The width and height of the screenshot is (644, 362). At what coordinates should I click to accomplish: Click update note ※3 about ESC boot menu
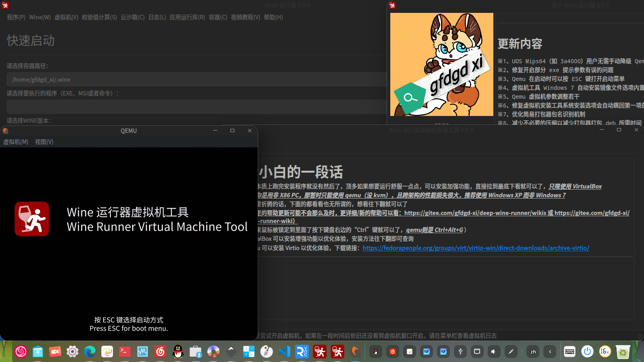561,79
